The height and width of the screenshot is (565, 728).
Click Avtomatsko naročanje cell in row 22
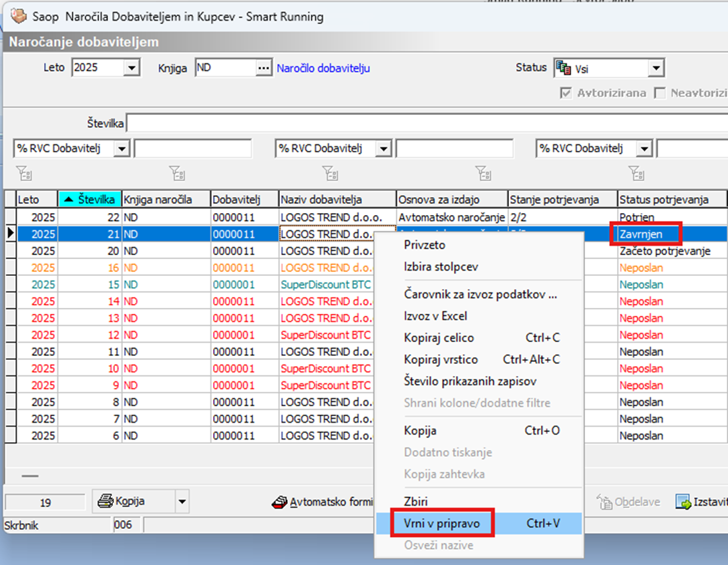tap(451, 217)
